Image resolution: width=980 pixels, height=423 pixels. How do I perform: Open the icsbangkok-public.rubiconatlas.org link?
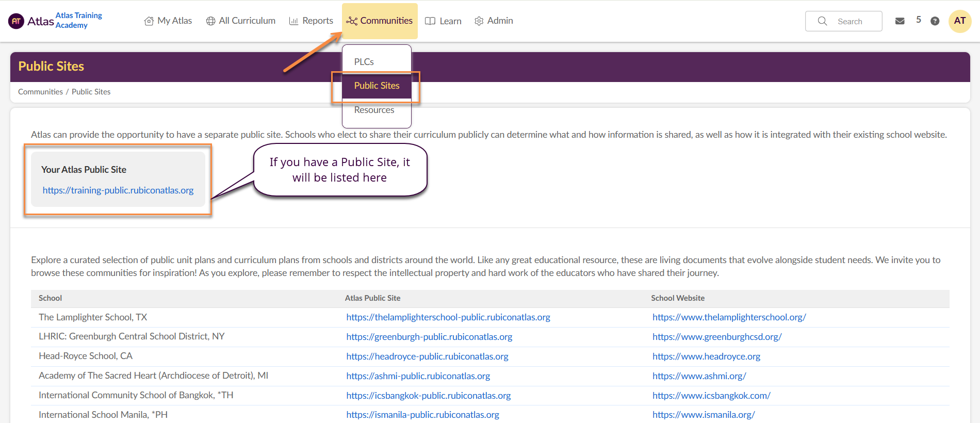point(429,396)
